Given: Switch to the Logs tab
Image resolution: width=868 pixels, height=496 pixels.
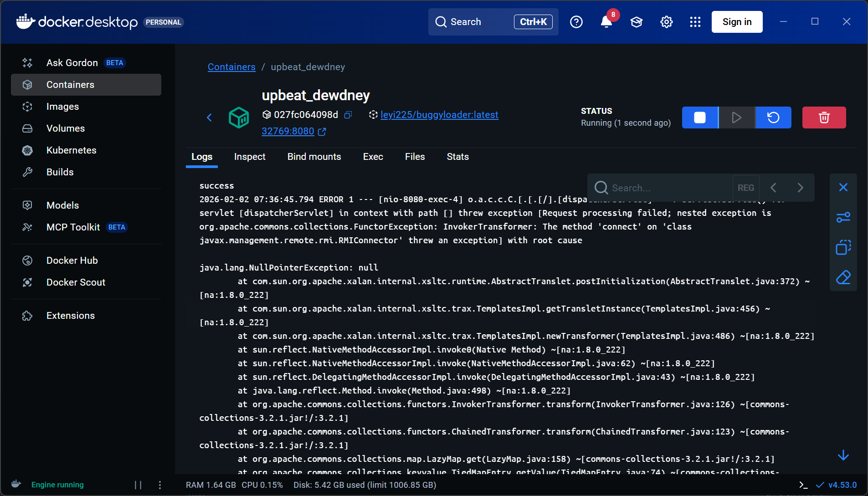Looking at the screenshot, I should point(202,157).
